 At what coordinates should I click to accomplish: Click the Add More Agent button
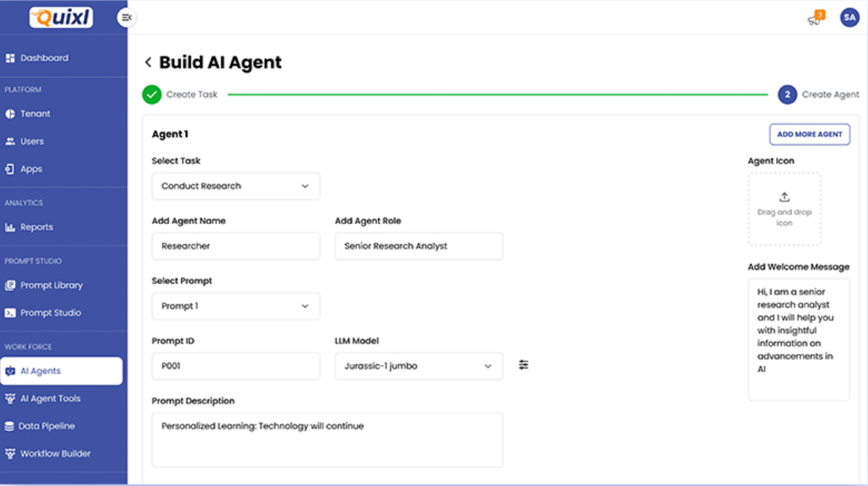point(809,134)
